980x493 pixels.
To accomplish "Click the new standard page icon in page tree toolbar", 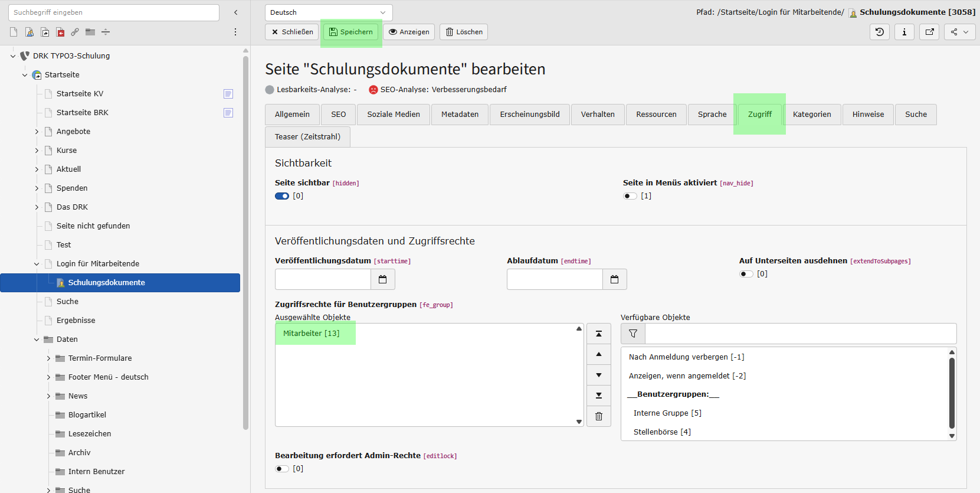I will (x=14, y=32).
